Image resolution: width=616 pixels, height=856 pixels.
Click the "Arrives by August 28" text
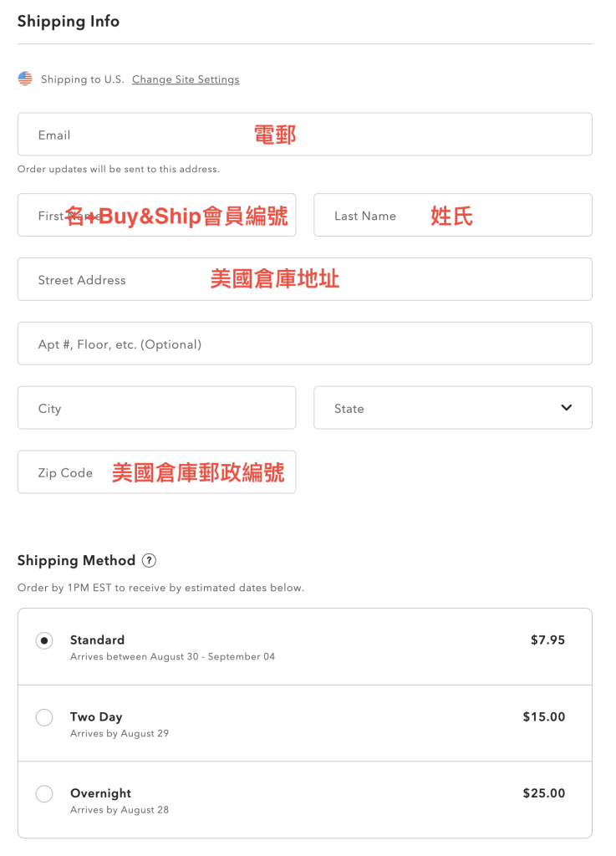pos(120,810)
